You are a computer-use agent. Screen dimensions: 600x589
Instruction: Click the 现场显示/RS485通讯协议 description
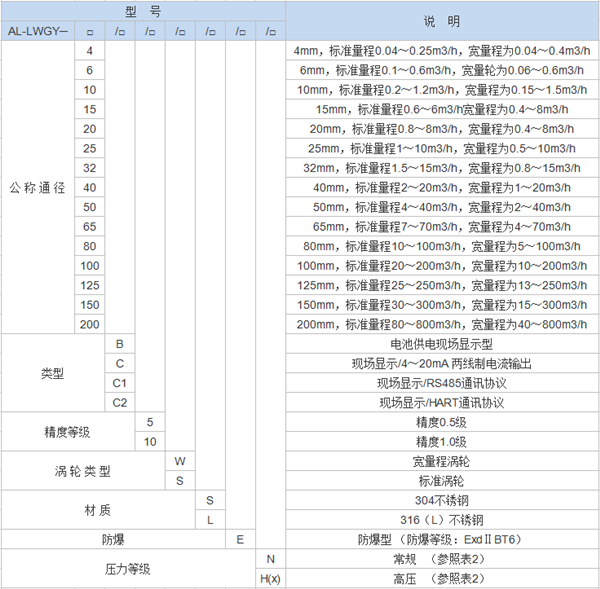pyautogui.click(x=441, y=383)
